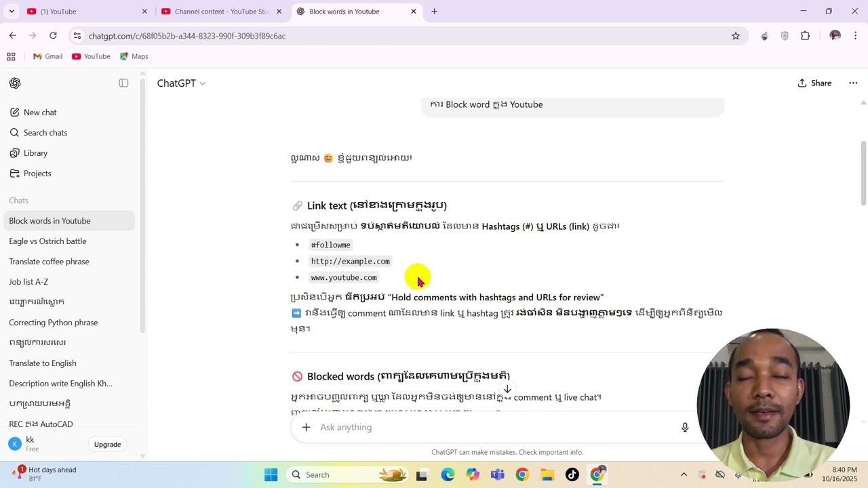868x488 pixels.
Task: Select 'Block words in Youtube' chat
Action: pos(68,221)
